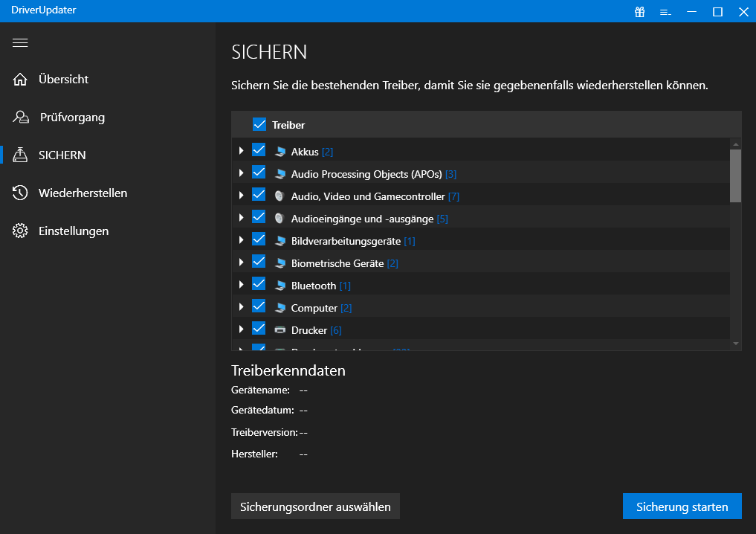Click the driver list scrollbar thumb
Screen dimensions: 756x534
[x=735, y=176]
